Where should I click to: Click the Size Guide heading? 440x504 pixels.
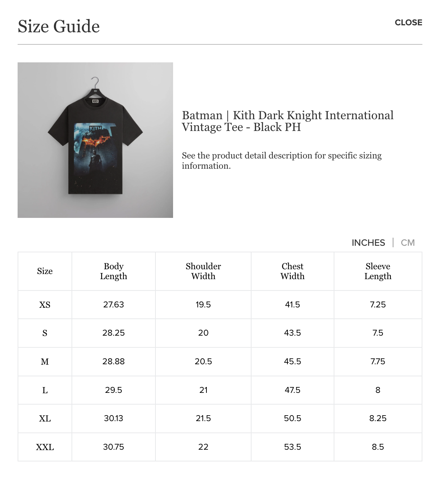click(59, 26)
